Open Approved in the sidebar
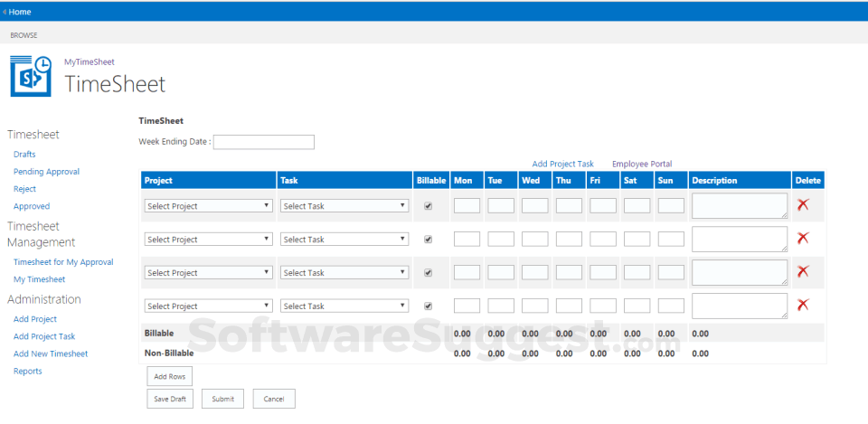 [x=32, y=206]
